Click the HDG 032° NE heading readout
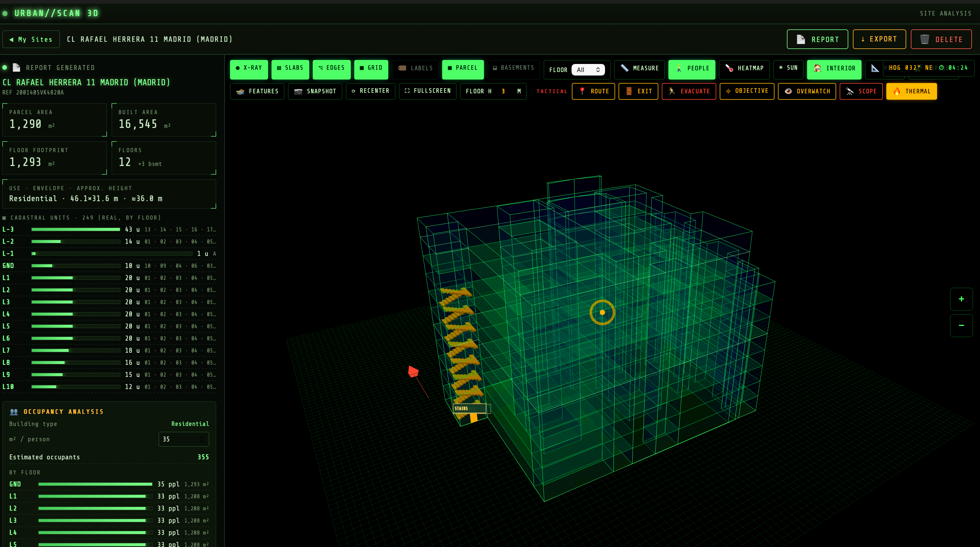 click(911, 68)
